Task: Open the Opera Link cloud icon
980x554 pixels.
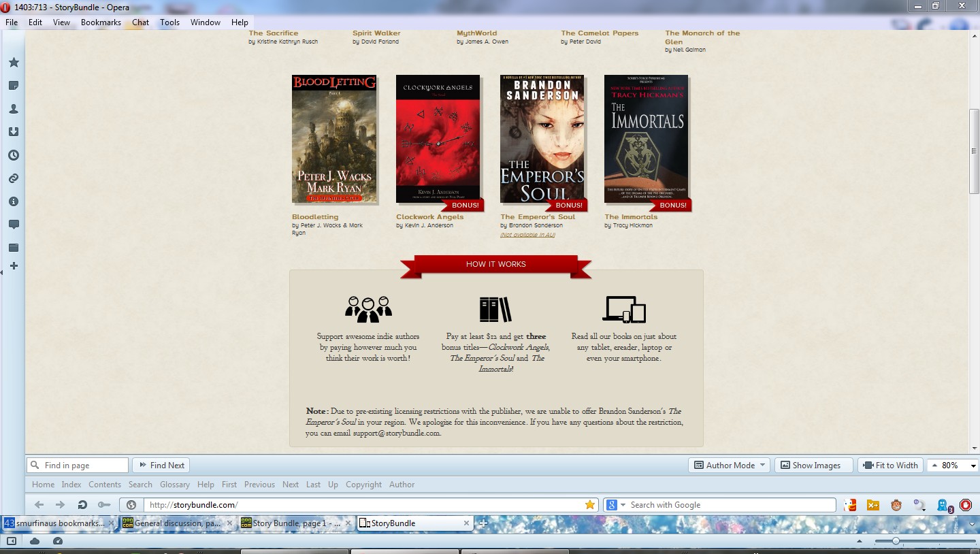Action: [x=35, y=541]
